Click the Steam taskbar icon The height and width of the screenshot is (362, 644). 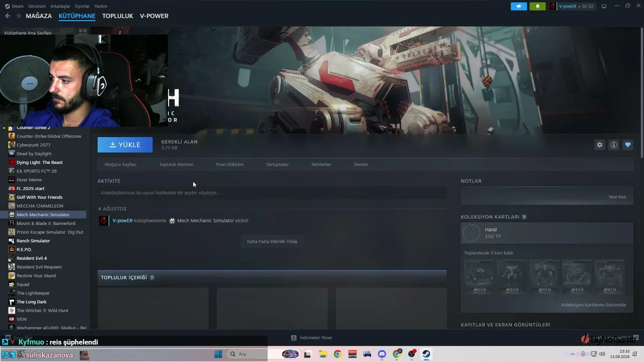[x=426, y=354]
